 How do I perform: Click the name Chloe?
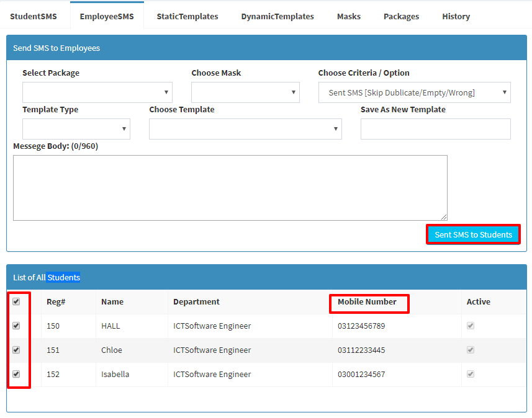(112, 350)
